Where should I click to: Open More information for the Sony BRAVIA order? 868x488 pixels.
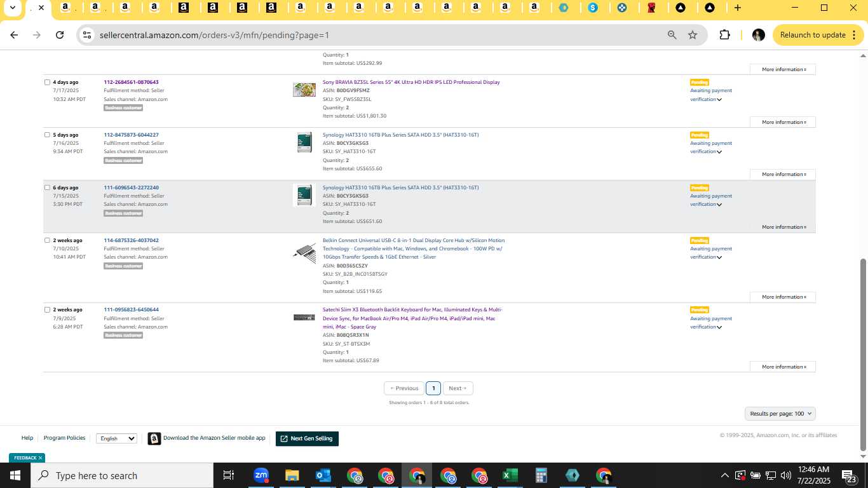point(783,122)
